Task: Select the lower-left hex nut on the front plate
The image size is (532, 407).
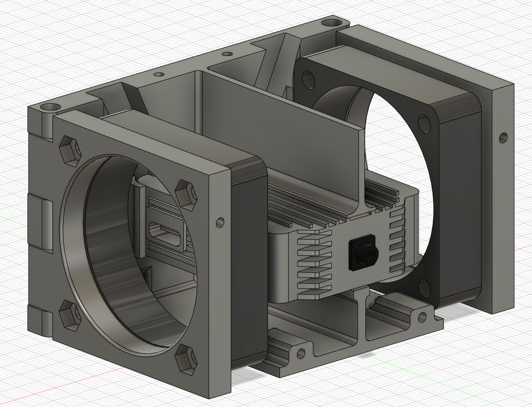Action: click(x=71, y=316)
